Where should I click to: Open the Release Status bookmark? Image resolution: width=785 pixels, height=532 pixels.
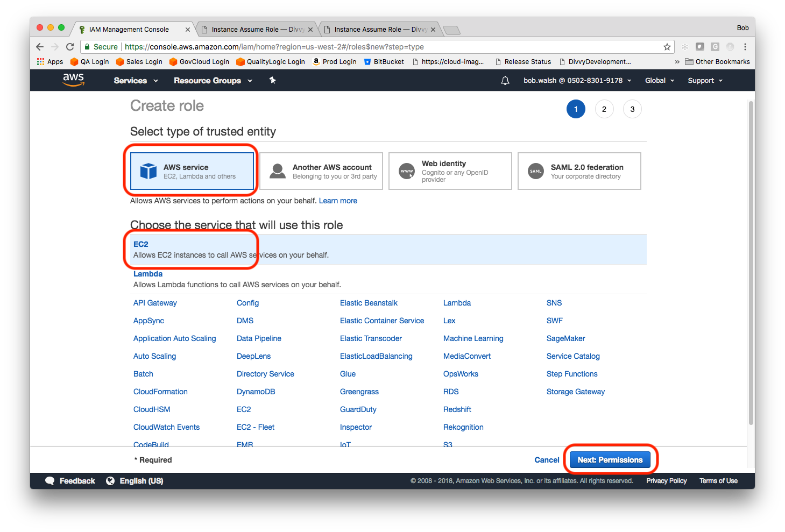pos(523,62)
